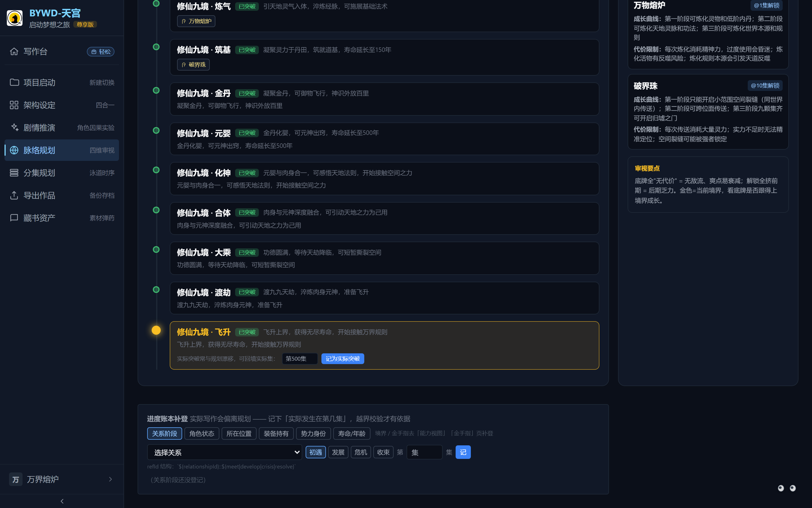
Task: Click the 万 icon for 万界熔炉
Action: (16, 479)
